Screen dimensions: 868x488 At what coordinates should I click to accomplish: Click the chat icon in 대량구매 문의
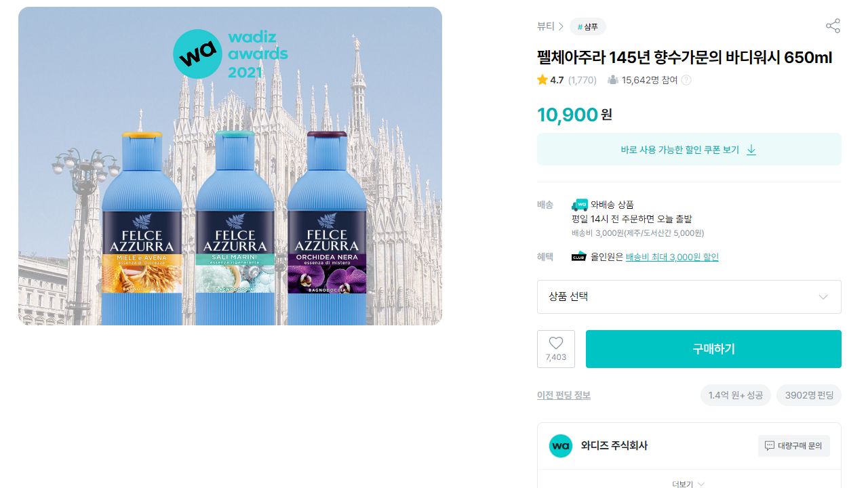(770, 446)
